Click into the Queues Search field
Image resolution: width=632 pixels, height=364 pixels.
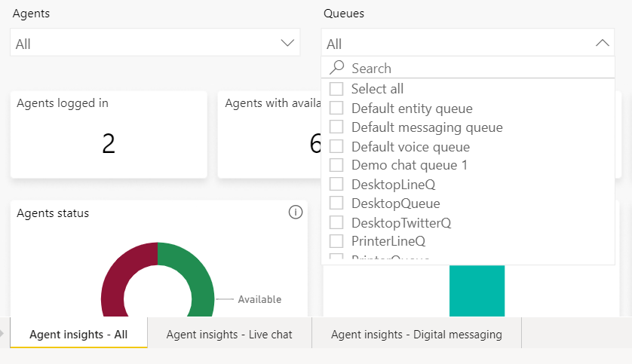(475, 68)
